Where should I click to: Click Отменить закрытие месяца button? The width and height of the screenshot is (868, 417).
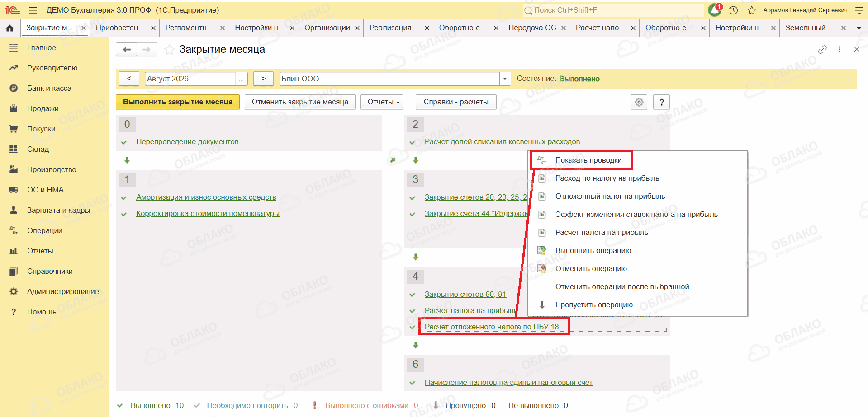pyautogui.click(x=300, y=102)
